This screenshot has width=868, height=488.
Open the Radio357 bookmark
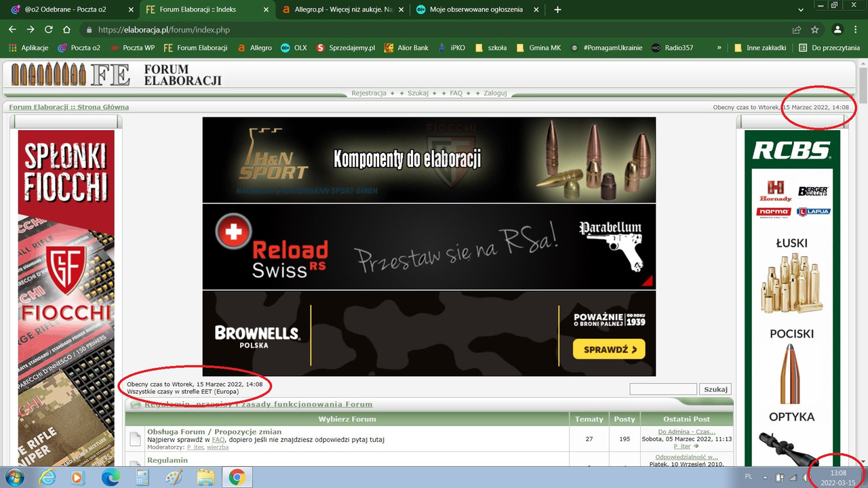[x=672, y=48]
